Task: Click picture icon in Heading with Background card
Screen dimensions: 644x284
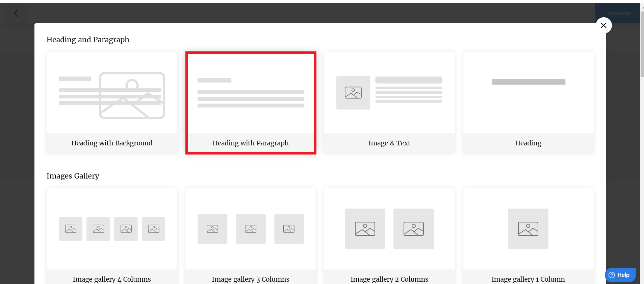Action: pyautogui.click(x=132, y=95)
